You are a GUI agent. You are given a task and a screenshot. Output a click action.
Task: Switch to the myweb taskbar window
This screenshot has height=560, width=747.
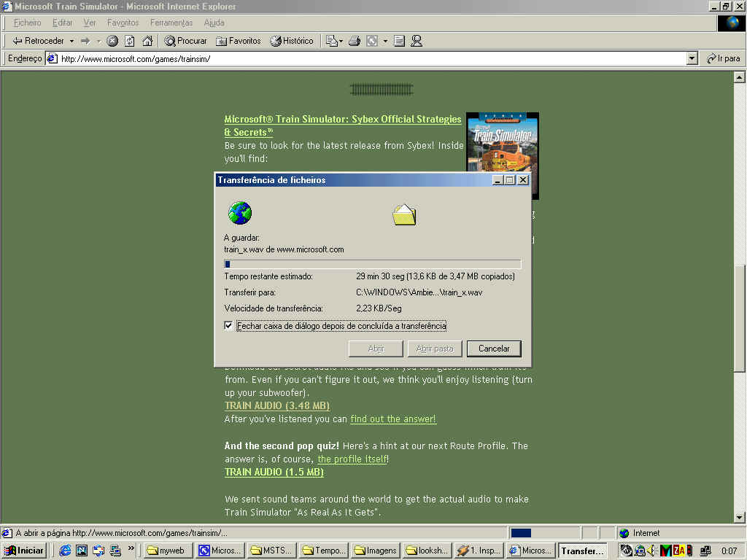coord(169,551)
